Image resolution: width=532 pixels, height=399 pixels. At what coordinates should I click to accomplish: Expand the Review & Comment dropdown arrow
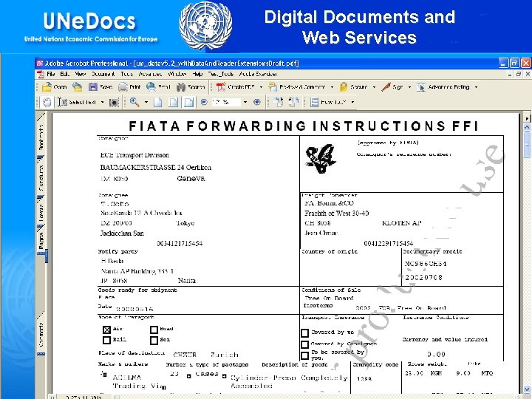tap(332, 87)
